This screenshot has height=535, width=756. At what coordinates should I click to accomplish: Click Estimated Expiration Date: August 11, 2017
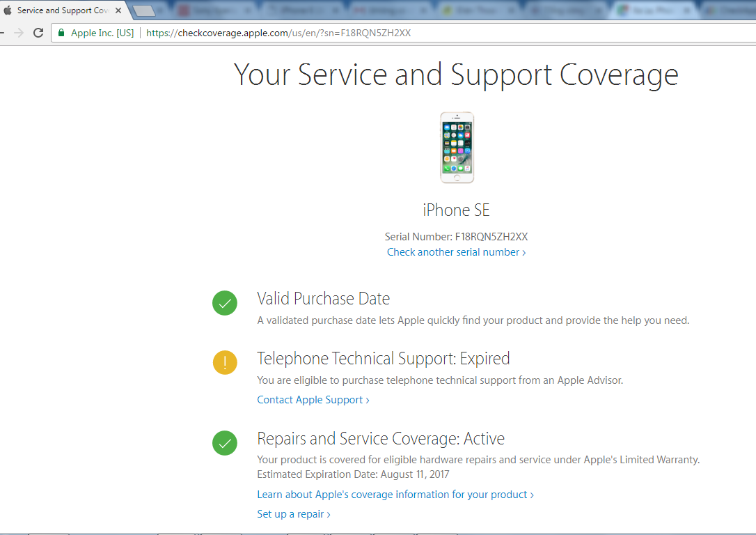[353, 474]
